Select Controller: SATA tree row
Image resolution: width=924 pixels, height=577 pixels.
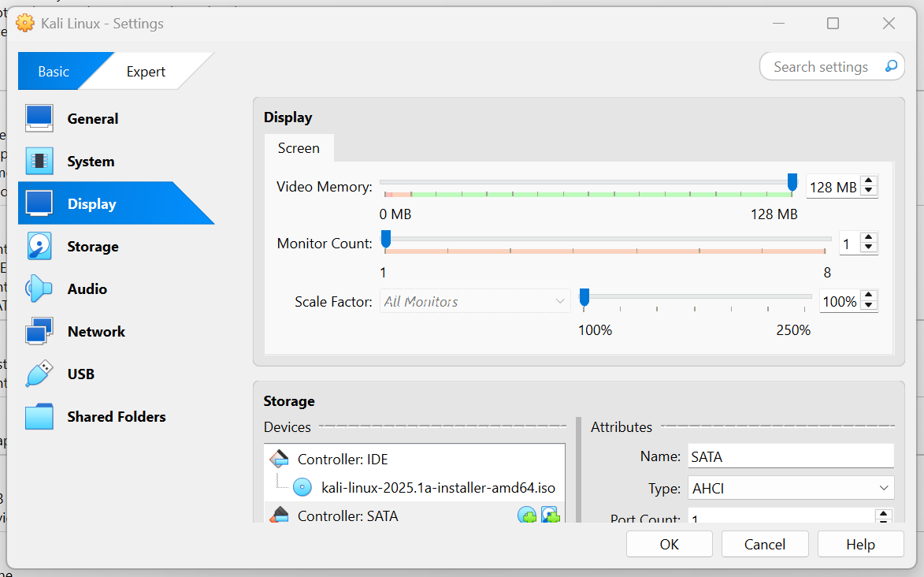414,515
